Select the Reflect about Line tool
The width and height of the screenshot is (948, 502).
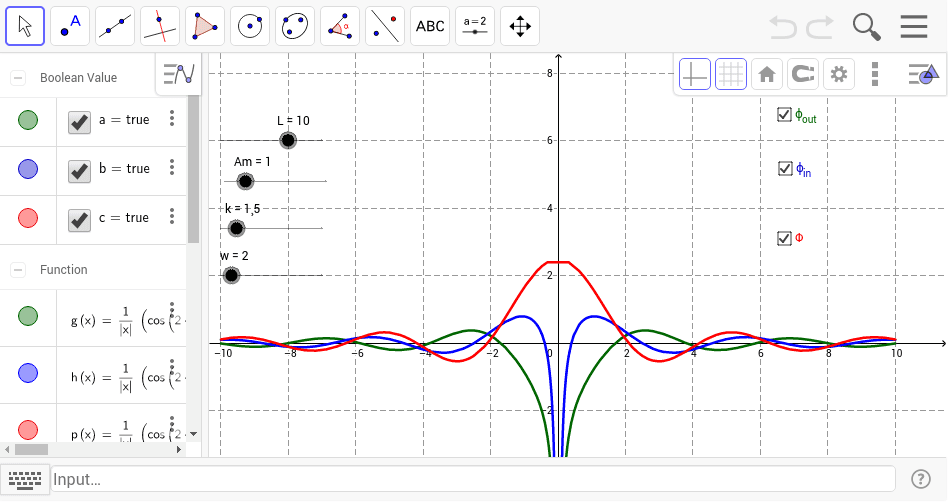385,27
